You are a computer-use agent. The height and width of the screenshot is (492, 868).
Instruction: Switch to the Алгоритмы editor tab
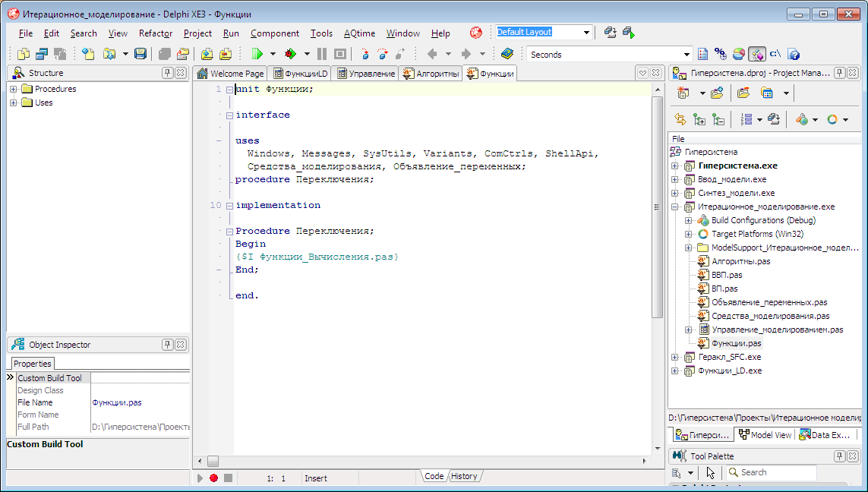431,74
